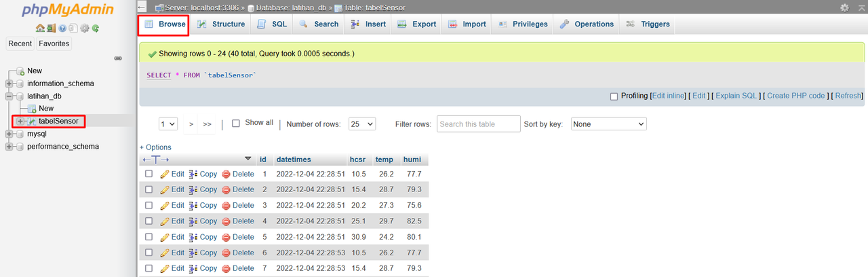Click the tabelSensor table icon in tree
This screenshot has height=277, width=868.
[32, 122]
